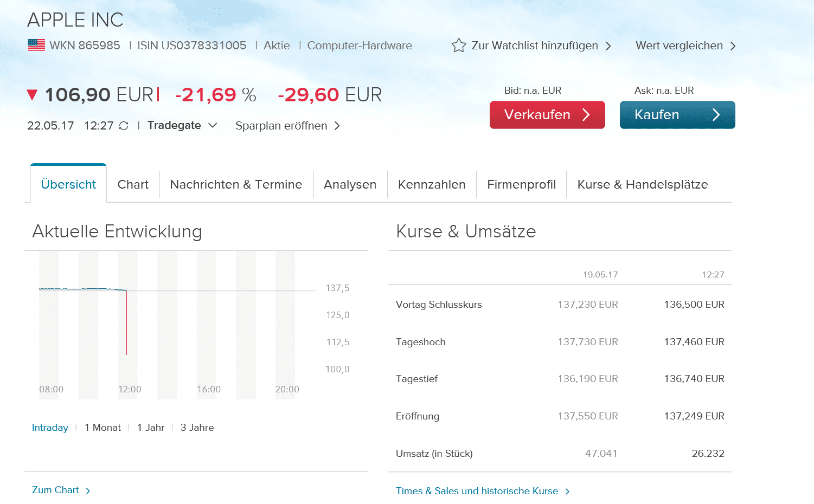The width and height of the screenshot is (814, 504).
Task: Click the Computer-Hardware sector label
Action: pyautogui.click(x=360, y=46)
